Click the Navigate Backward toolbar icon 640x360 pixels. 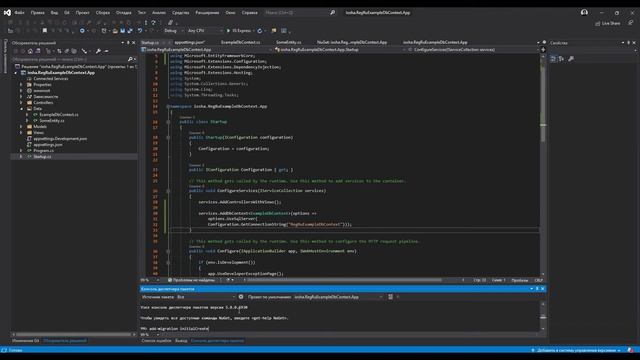[x=82, y=31]
